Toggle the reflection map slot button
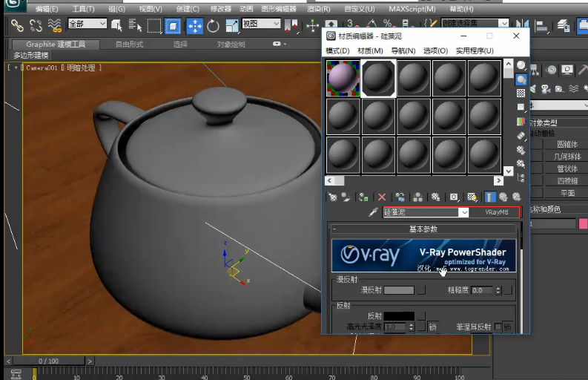This screenshot has height=380, width=588. coord(421,315)
